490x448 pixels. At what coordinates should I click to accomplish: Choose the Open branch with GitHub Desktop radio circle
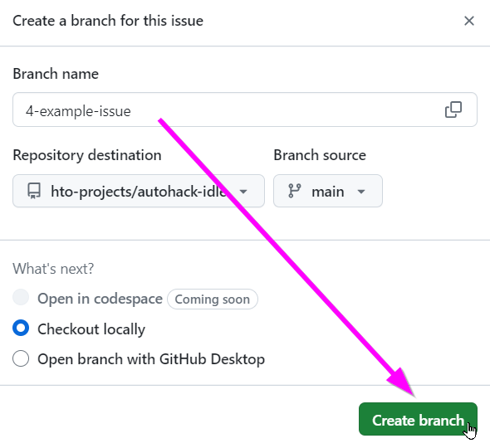point(21,358)
